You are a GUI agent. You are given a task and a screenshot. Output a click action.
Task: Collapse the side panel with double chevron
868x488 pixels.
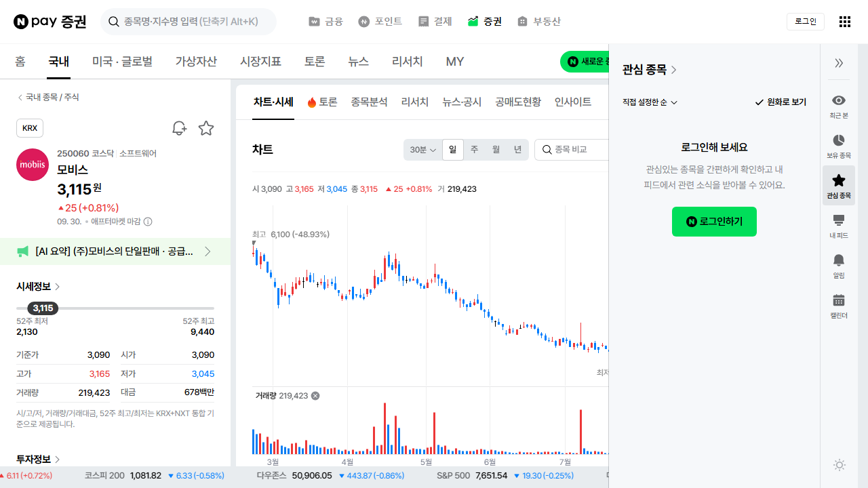pyautogui.click(x=839, y=63)
